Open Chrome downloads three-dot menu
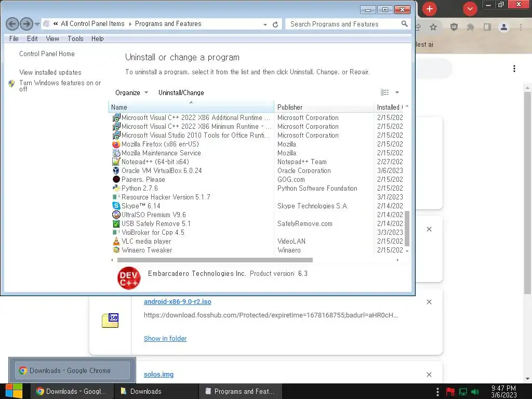Image resolution: width=532 pixels, height=399 pixels. [x=514, y=69]
